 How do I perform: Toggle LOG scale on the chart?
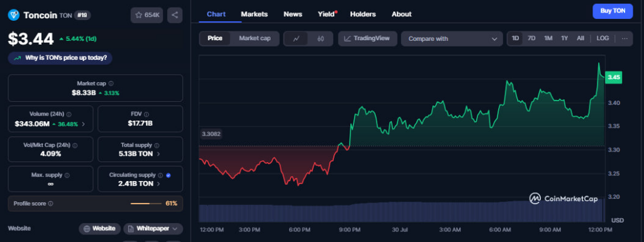(x=602, y=38)
